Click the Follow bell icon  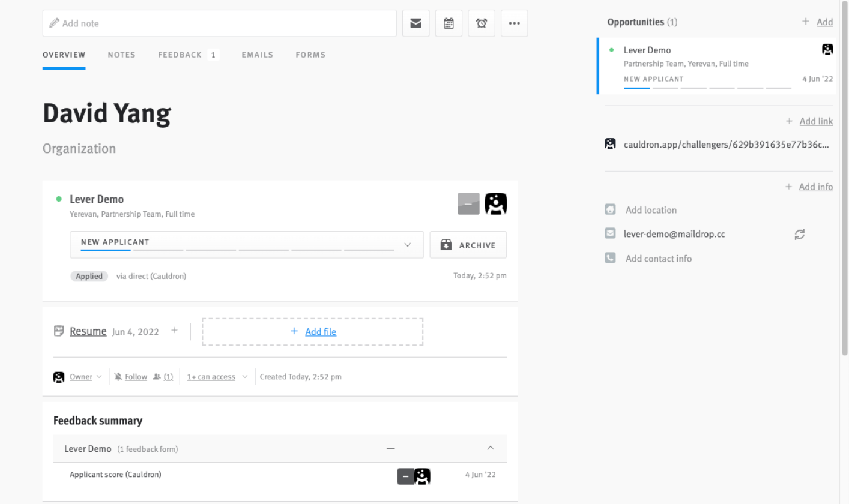click(x=119, y=376)
